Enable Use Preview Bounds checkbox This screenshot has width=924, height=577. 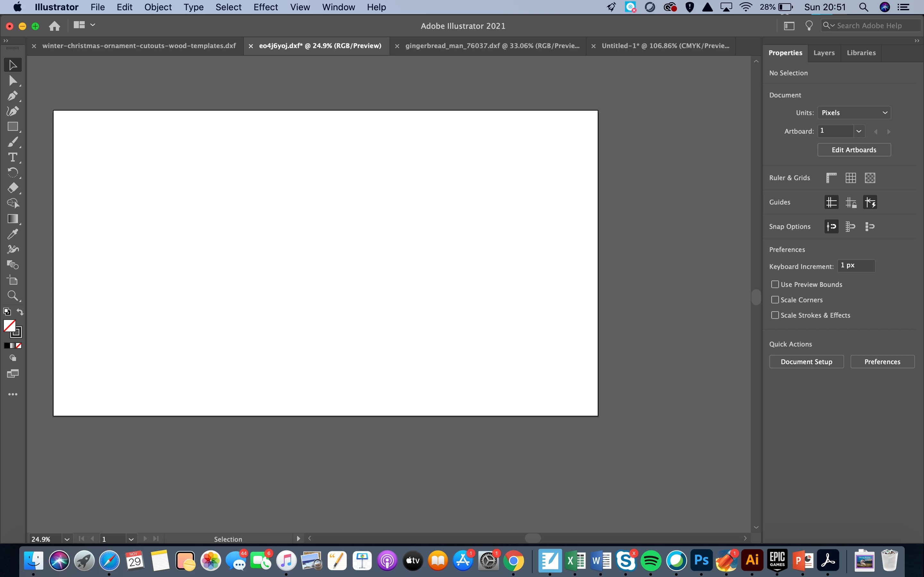(x=775, y=284)
